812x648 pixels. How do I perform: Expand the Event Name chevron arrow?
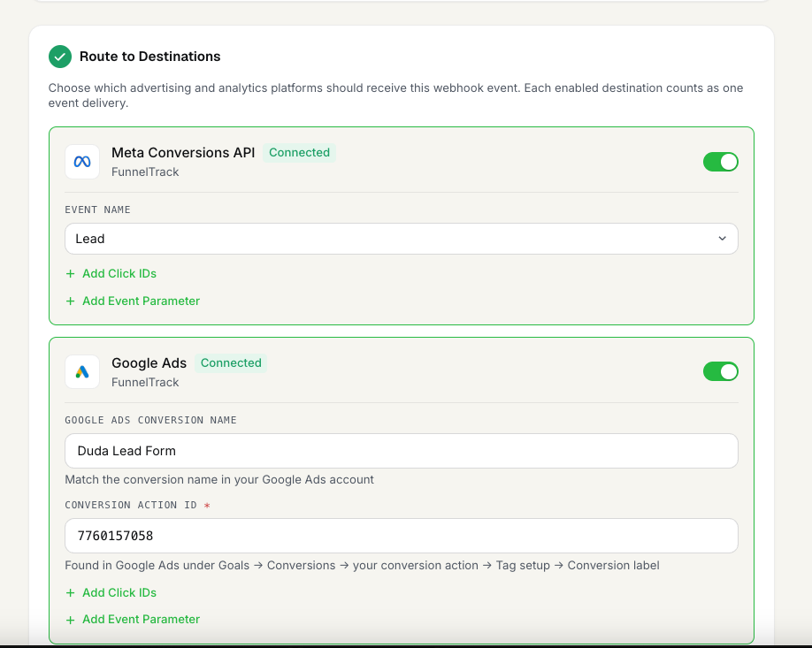pyautogui.click(x=722, y=239)
